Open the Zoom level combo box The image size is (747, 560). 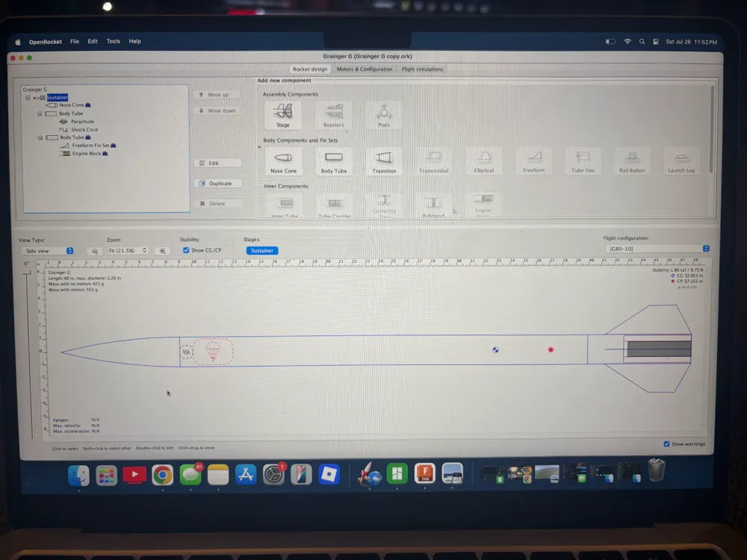pos(127,250)
